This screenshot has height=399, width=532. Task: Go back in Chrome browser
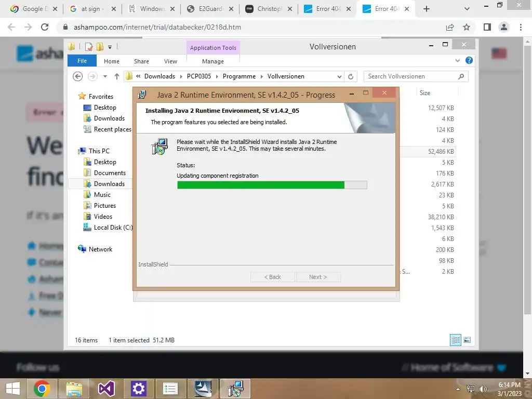pyautogui.click(x=11, y=27)
